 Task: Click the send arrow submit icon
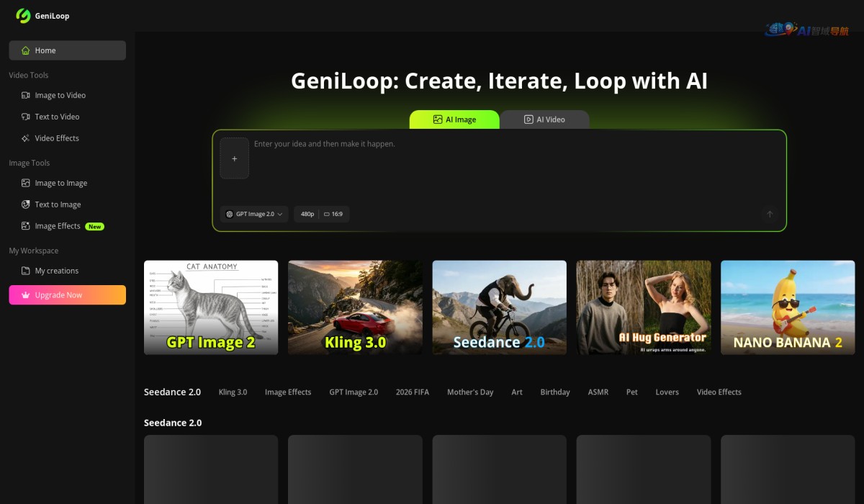tap(770, 214)
